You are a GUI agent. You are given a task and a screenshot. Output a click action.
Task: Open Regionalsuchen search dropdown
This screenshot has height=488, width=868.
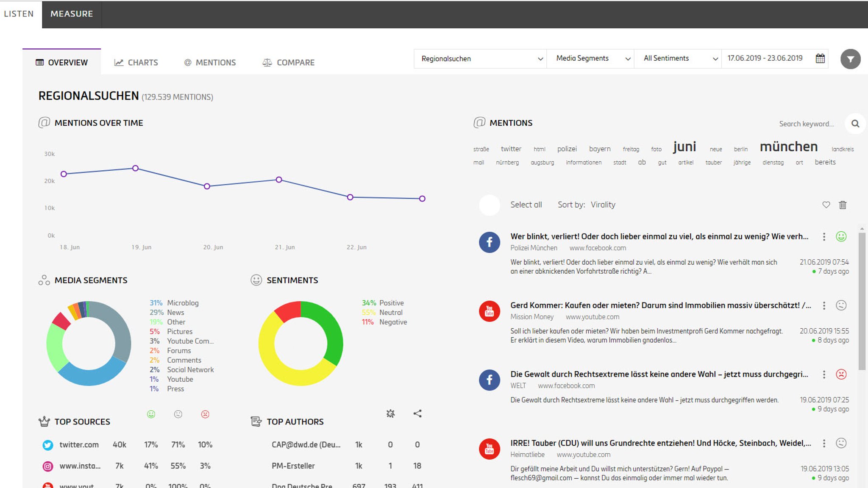[480, 58]
